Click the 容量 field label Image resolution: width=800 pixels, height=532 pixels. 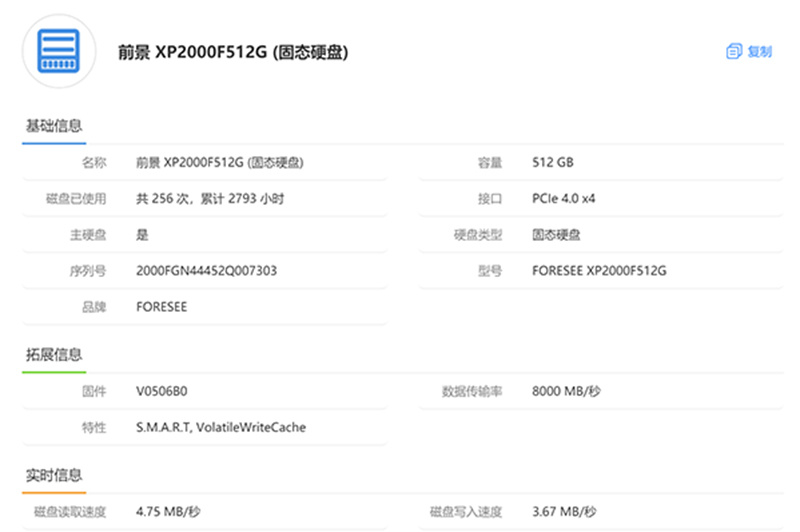tap(490, 162)
